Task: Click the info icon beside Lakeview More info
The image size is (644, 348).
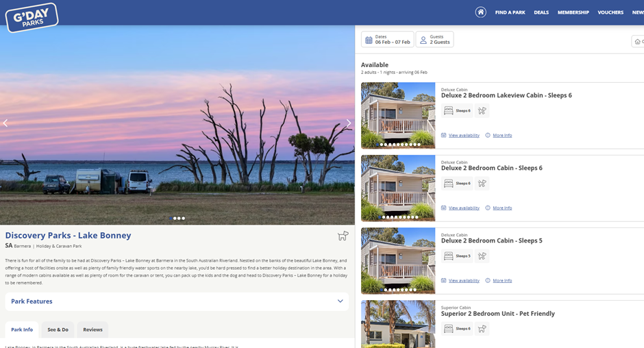Action: pyautogui.click(x=488, y=135)
